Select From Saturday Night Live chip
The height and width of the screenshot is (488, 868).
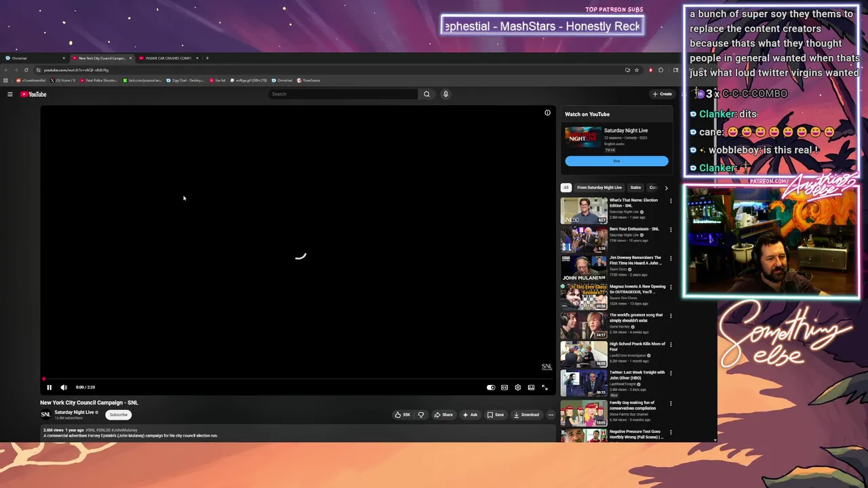599,188
